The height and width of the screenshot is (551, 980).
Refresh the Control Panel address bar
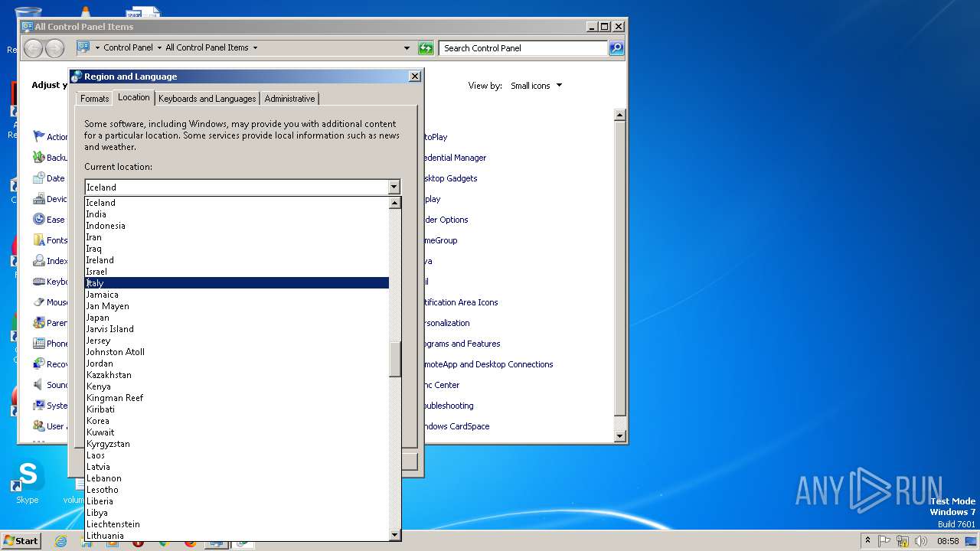pos(426,48)
